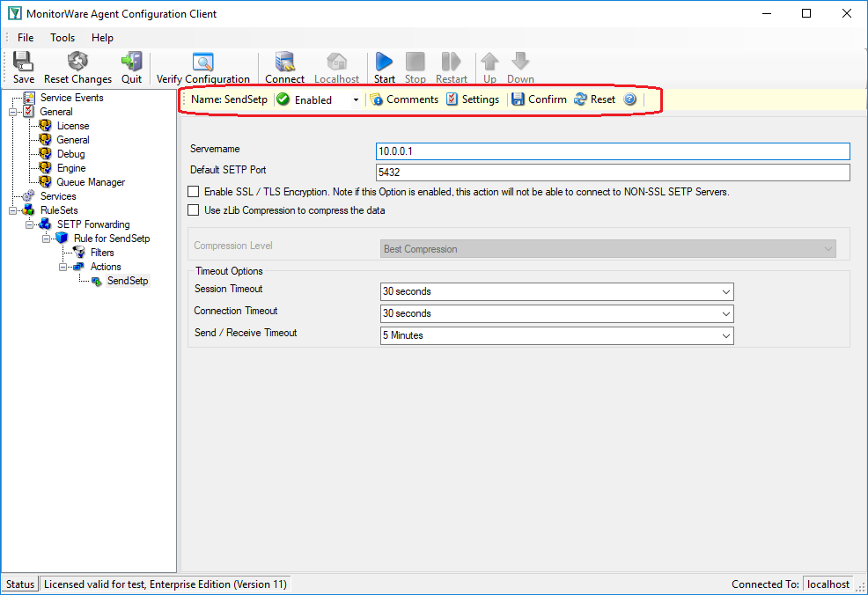This screenshot has width=868, height=595.
Task: Open the Compression Level dropdown
Action: [x=607, y=249]
